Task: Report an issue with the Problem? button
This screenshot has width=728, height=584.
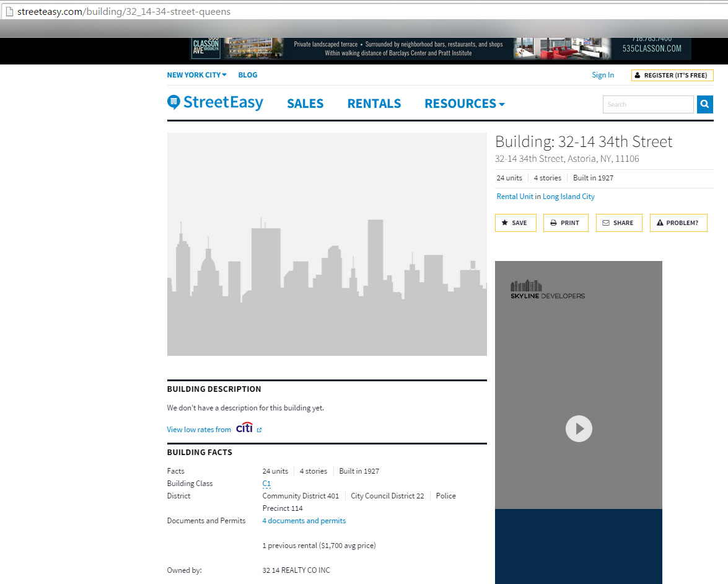Action: pyautogui.click(x=678, y=223)
